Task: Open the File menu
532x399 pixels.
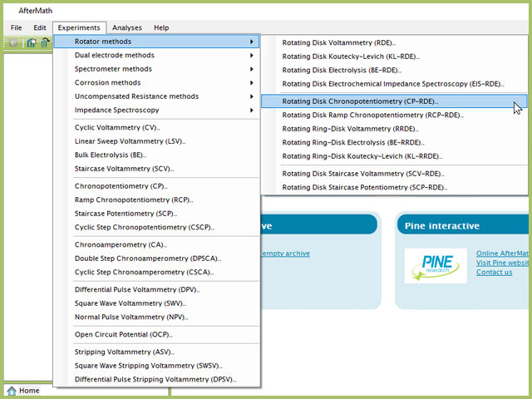Action: (x=16, y=27)
